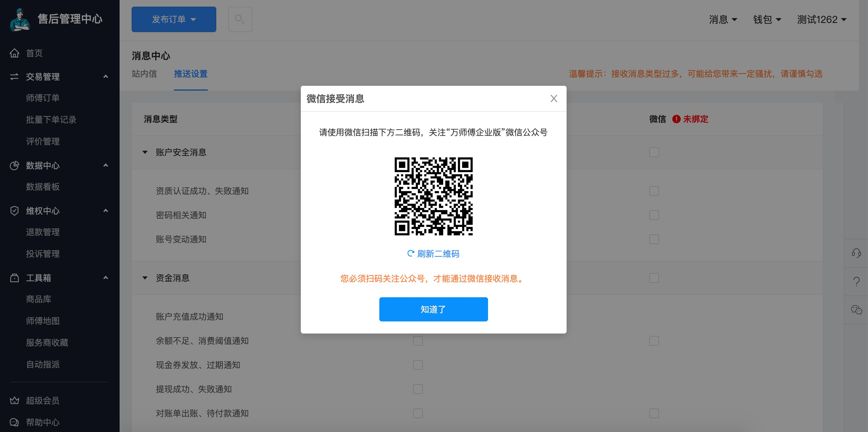Open the 钱包 dropdown in header

point(767,20)
